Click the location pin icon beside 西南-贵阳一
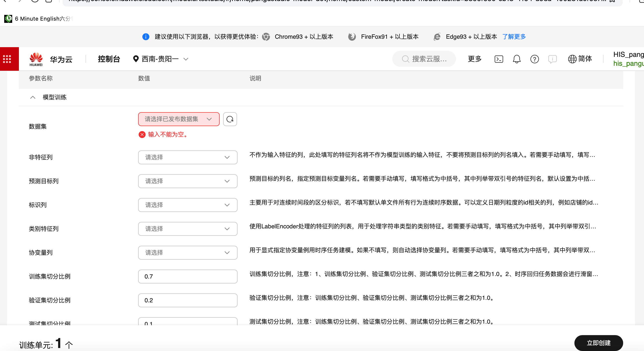The width and height of the screenshot is (644, 351). click(x=136, y=59)
